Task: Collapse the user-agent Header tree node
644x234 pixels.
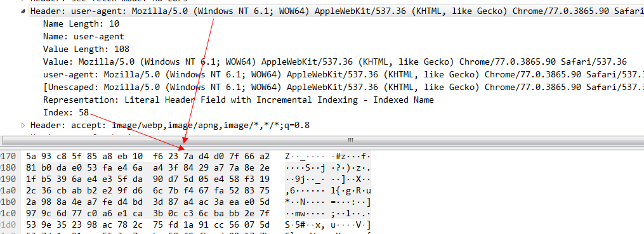Action: (x=23, y=11)
